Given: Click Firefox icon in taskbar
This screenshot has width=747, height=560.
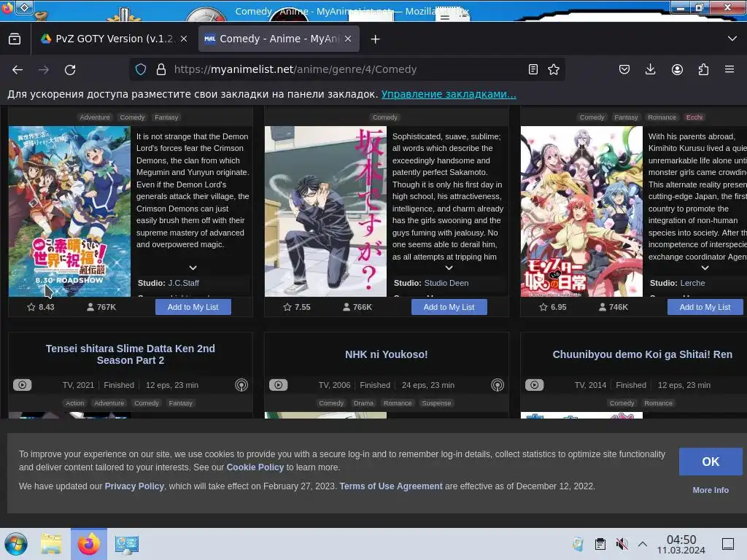Looking at the screenshot, I should click(x=89, y=544).
